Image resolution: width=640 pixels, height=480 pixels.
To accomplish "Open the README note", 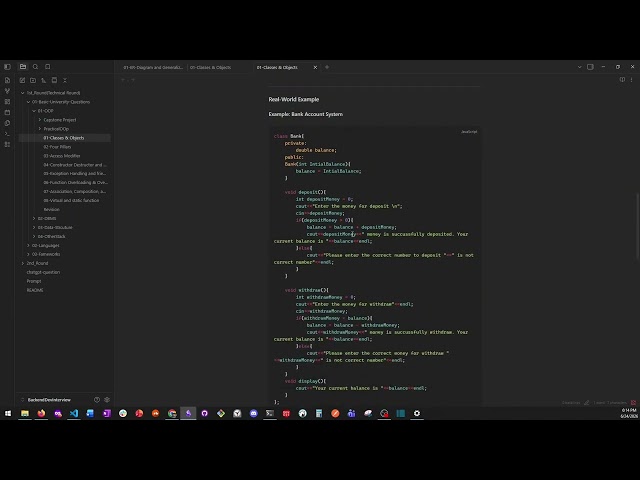I will (35, 290).
